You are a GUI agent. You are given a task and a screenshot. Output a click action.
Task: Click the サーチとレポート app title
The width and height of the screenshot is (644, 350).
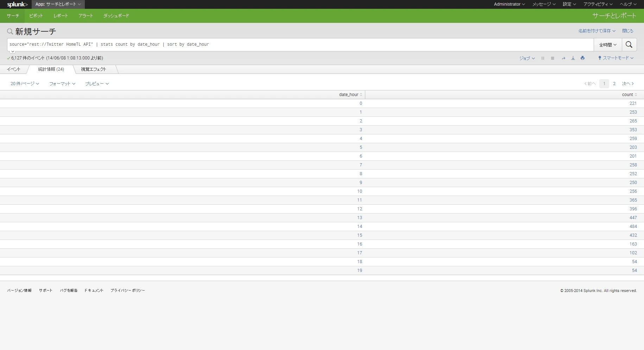coord(614,16)
